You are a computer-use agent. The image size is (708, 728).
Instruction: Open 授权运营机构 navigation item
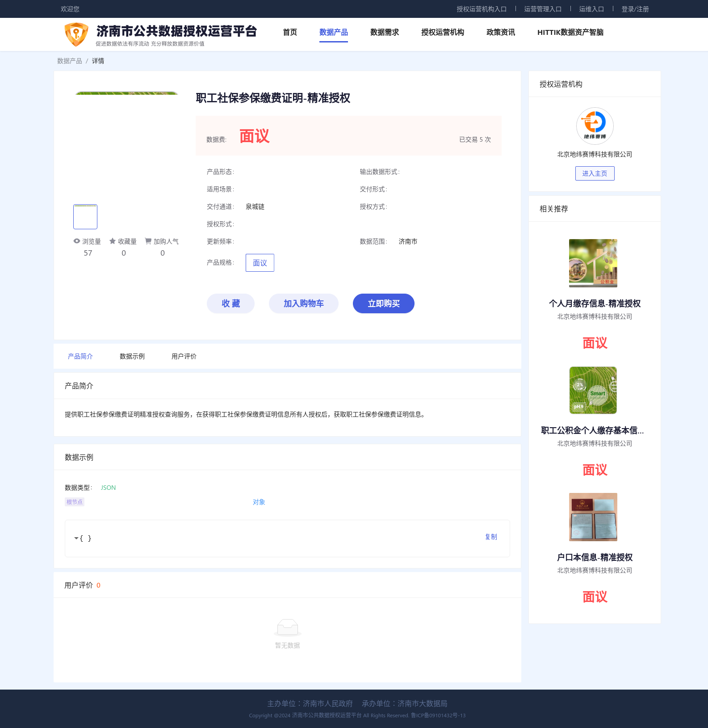[x=443, y=32]
